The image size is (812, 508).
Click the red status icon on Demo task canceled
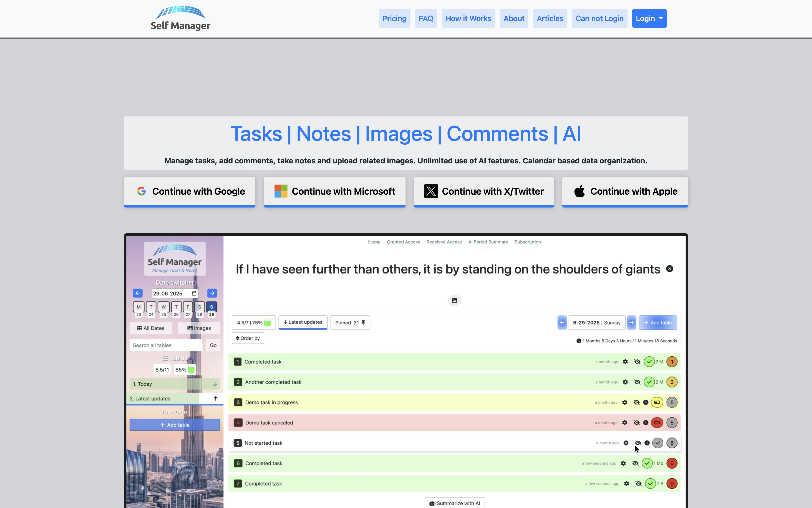coord(657,422)
